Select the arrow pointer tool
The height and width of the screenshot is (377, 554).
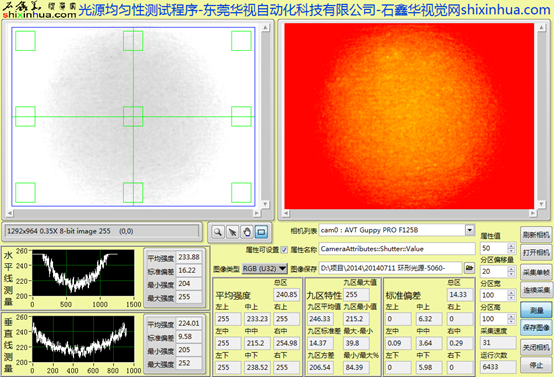click(232, 232)
